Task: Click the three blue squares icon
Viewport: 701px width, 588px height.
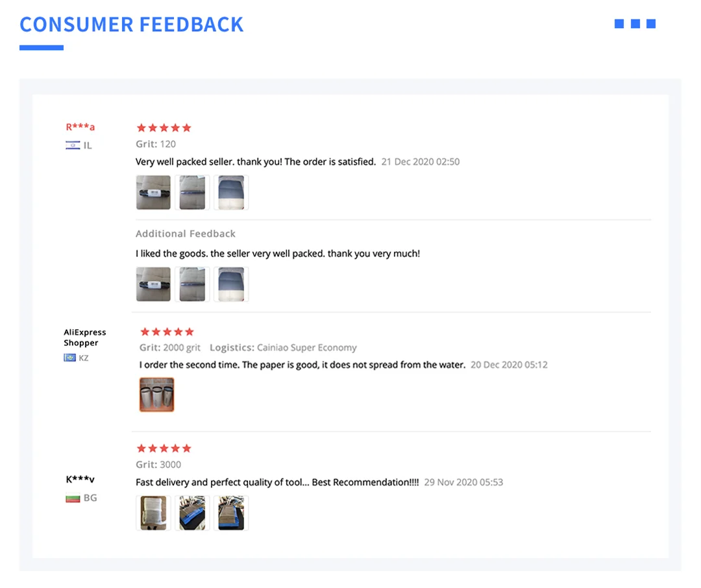Action: tap(635, 24)
